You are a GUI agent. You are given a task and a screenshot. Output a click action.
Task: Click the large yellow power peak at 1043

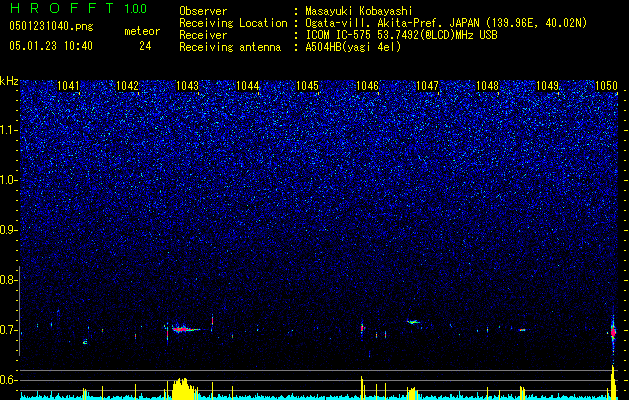point(184,388)
